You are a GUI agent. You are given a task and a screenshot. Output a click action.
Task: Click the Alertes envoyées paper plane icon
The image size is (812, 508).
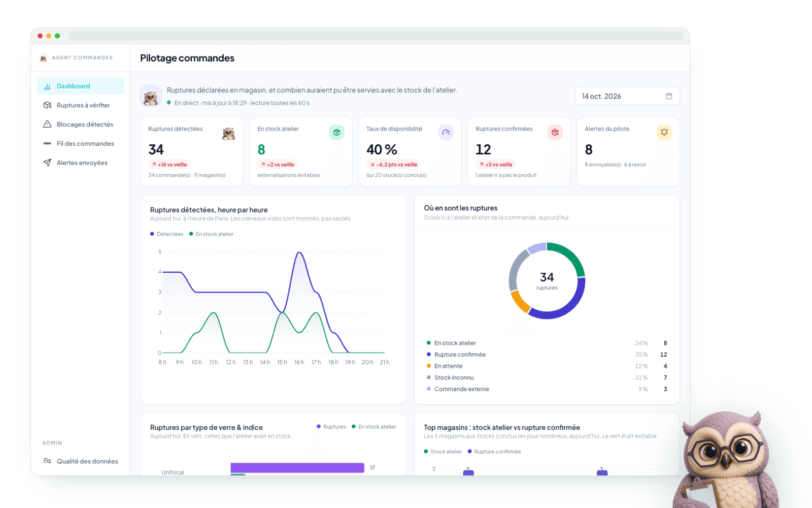pyautogui.click(x=47, y=163)
